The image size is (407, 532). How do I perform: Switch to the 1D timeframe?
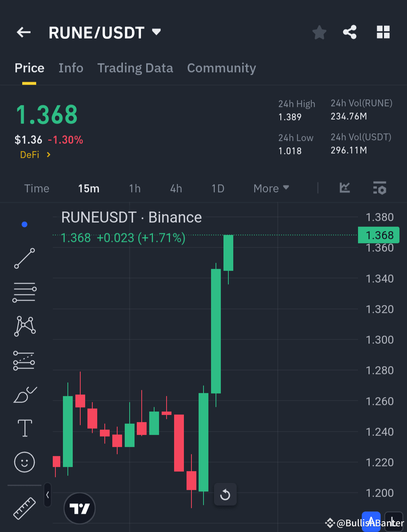(218, 188)
